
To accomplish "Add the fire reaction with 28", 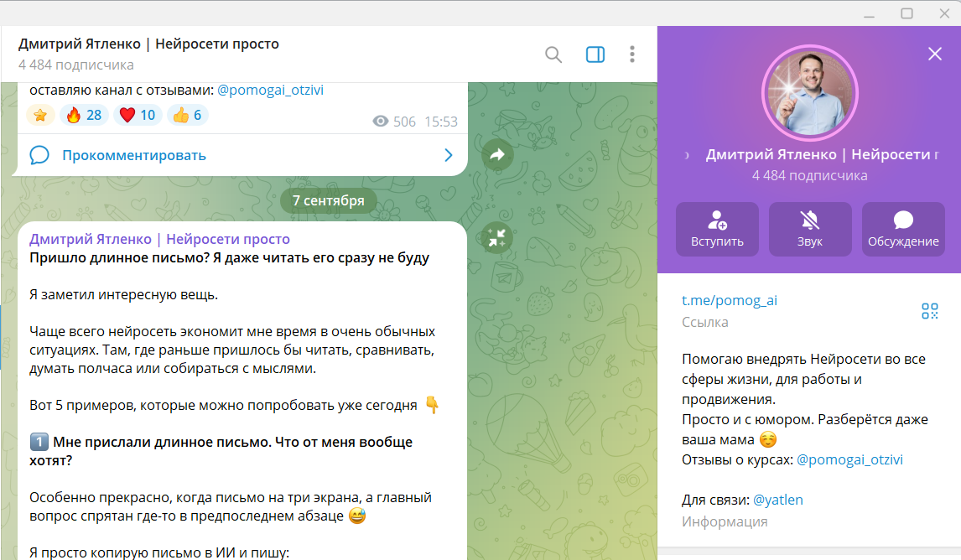I will (x=85, y=115).
